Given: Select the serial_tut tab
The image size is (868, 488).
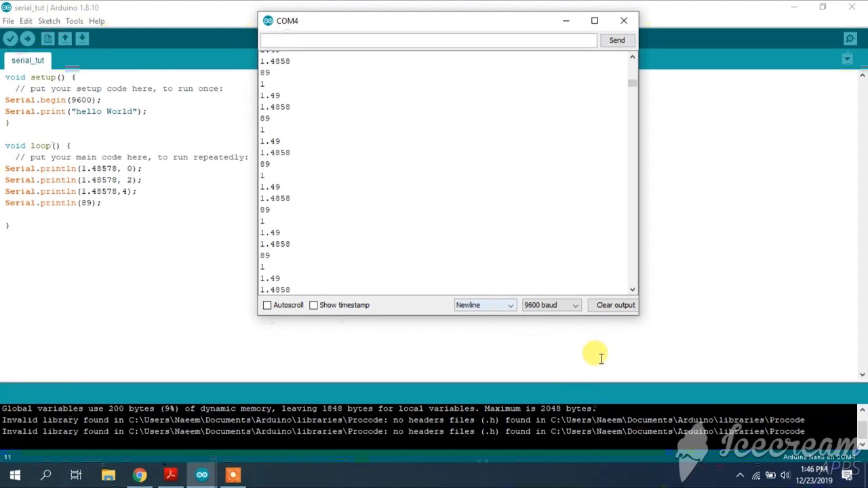Looking at the screenshot, I should (28, 60).
